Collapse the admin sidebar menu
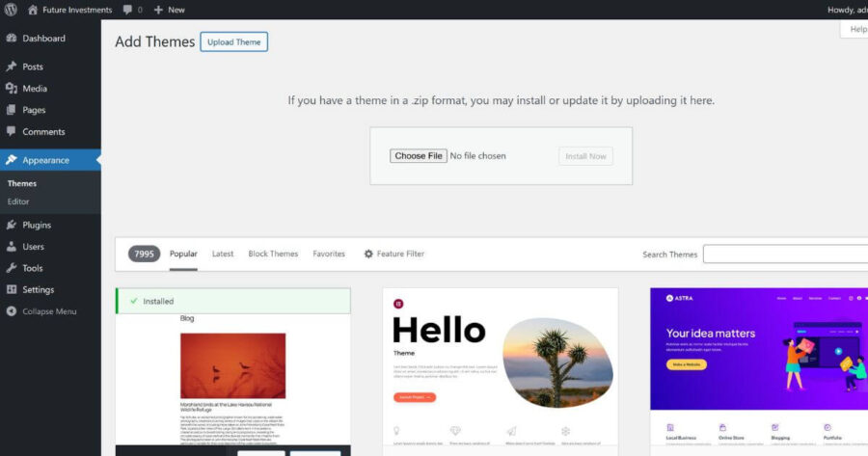Screen dimensions: 868x456 tap(50, 311)
